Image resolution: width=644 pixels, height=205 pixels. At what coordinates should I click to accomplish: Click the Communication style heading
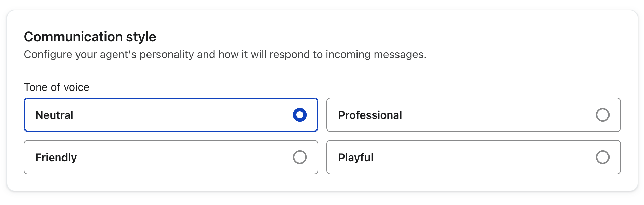(90, 37)
